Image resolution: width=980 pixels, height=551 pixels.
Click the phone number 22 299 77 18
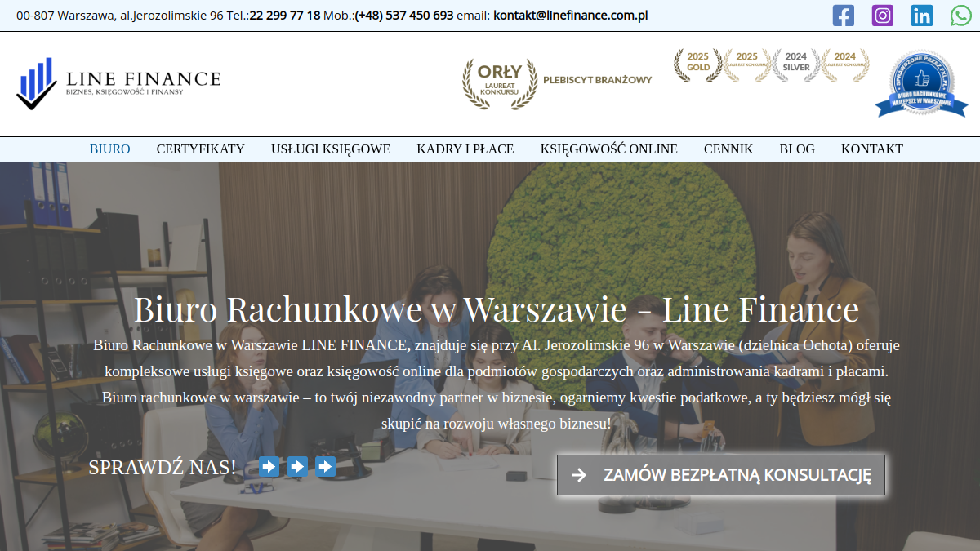click(285, 16)
